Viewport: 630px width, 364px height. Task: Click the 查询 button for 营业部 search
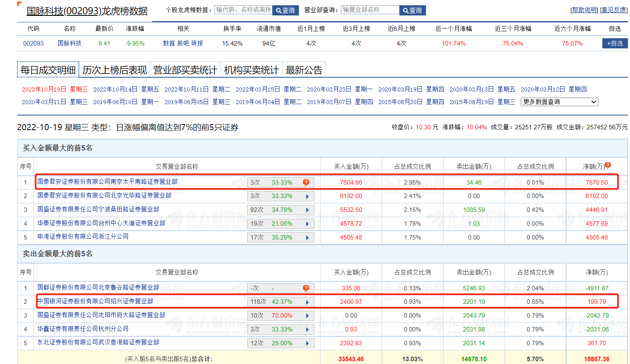[413, 11]
